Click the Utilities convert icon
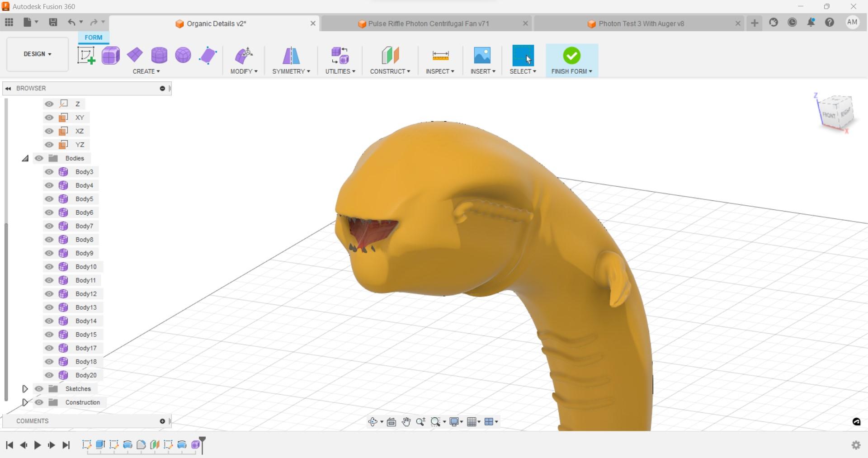 click(x=340, y=55)
